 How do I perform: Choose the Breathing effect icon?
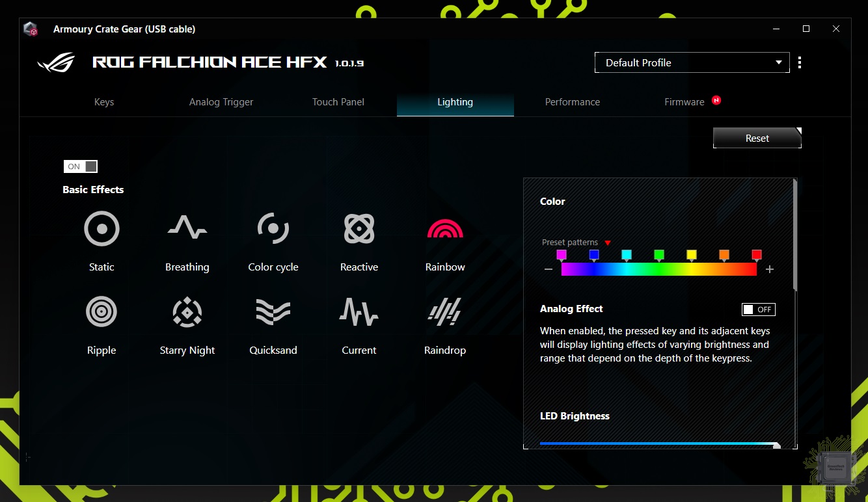pyautogui.click(x=187, y=228)
